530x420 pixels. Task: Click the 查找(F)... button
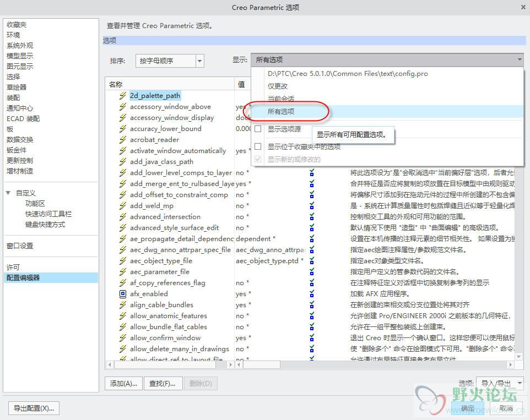(x=164, y=384)
